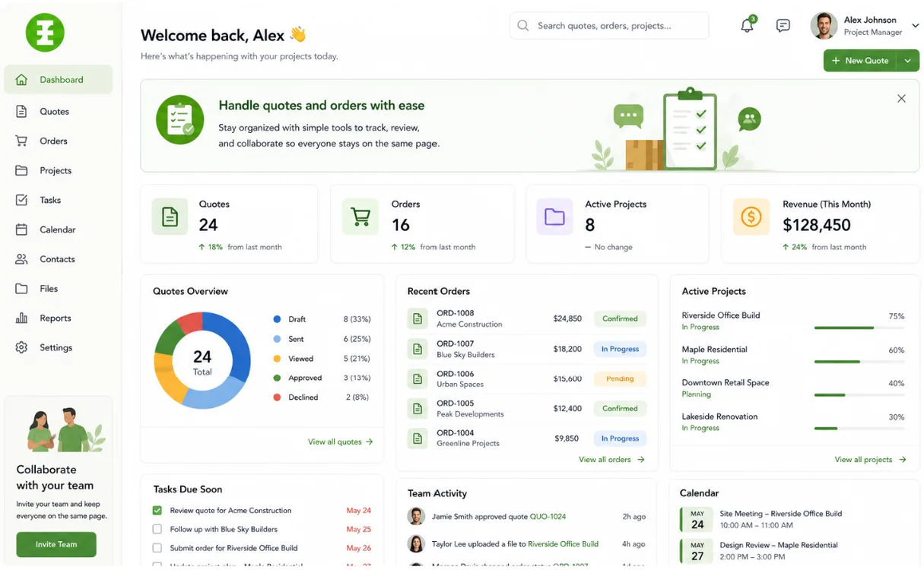Screen dimensions: 924x570
Task: Click the Pending badge on ORD-1006
Action: pos(620,378)
